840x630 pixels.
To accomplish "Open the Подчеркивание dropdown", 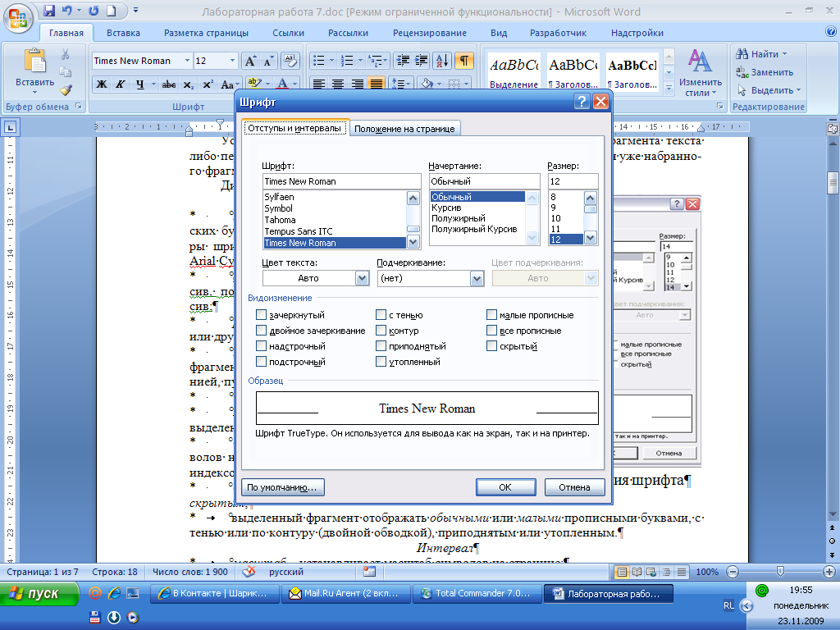I will pyautogui.click(x=477, y=278).
